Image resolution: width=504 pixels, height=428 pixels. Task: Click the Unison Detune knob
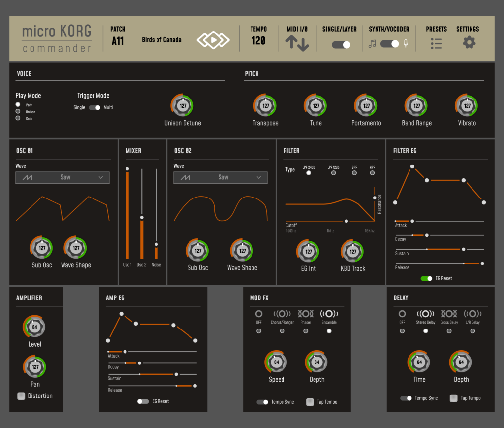coord(182,105)
